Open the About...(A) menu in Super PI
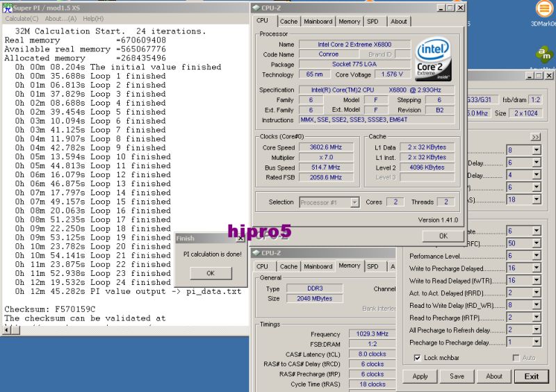 tap(60, 19)
